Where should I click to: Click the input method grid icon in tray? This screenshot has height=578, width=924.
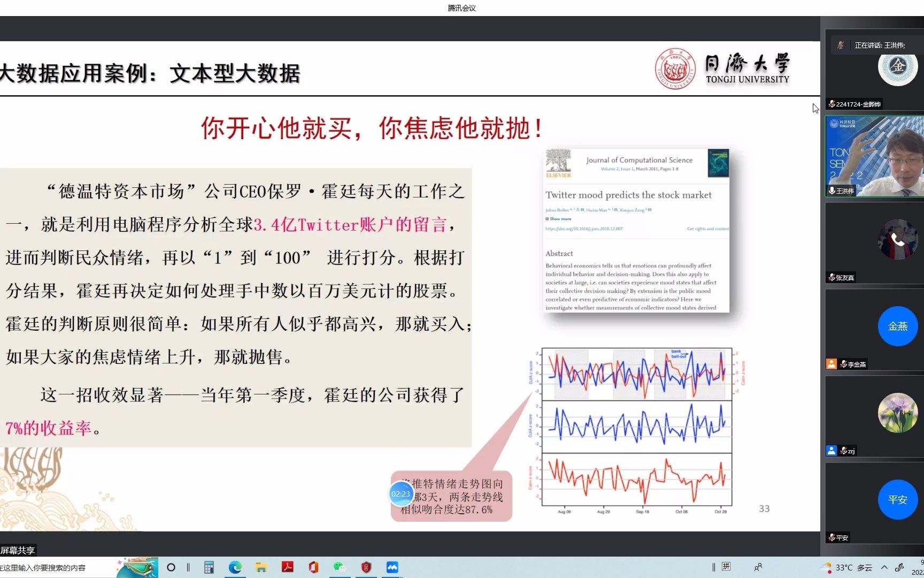pyautogui.click(x=726, y=567)
